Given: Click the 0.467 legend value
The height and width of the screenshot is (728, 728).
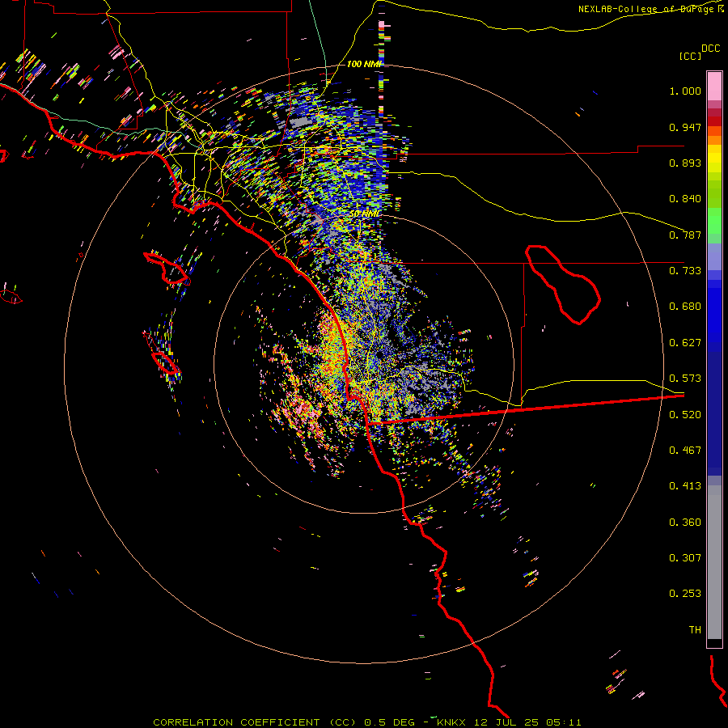Looking at the screenshot, I should coord(685,451).
